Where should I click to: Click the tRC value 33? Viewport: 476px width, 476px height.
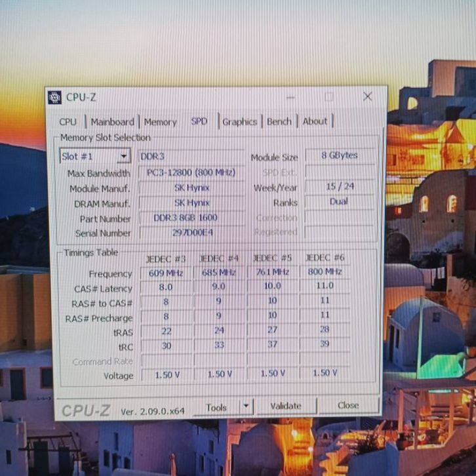coord(219,345)
